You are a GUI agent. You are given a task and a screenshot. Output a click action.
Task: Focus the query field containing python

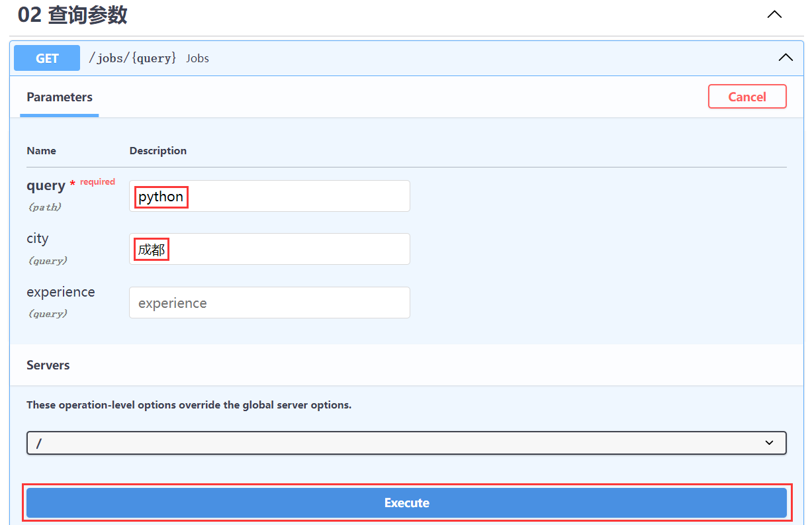click(269, 197)
